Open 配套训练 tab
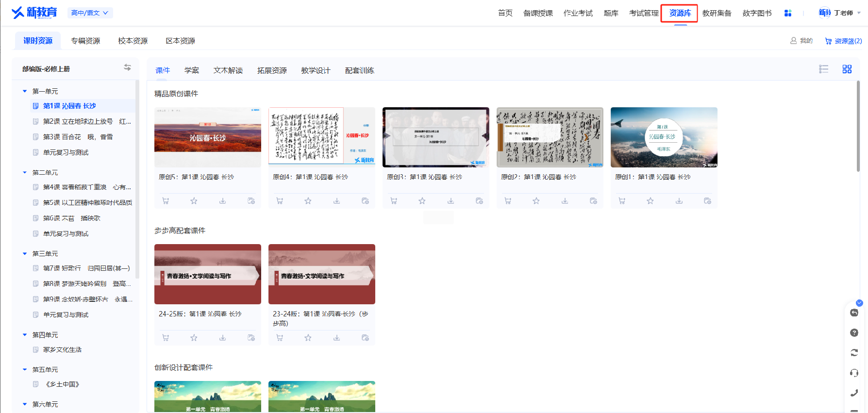868x413 pixels. click(x=360, y=70)
